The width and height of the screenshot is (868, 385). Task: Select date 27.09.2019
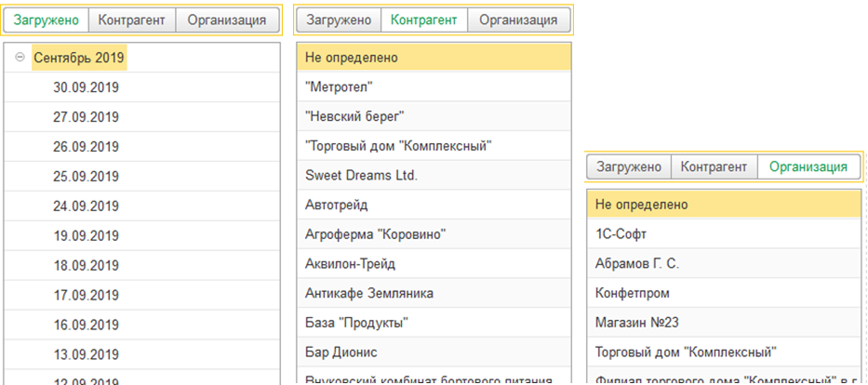coord(142,117)
